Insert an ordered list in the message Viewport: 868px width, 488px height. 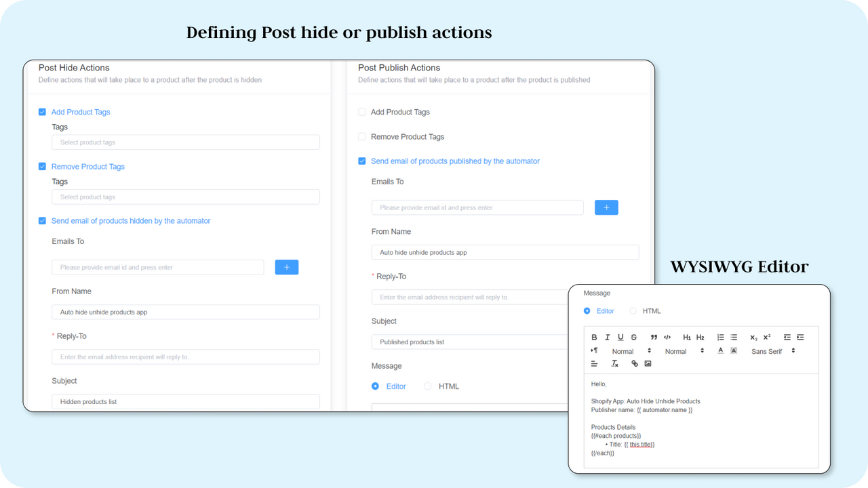[720, 337]
